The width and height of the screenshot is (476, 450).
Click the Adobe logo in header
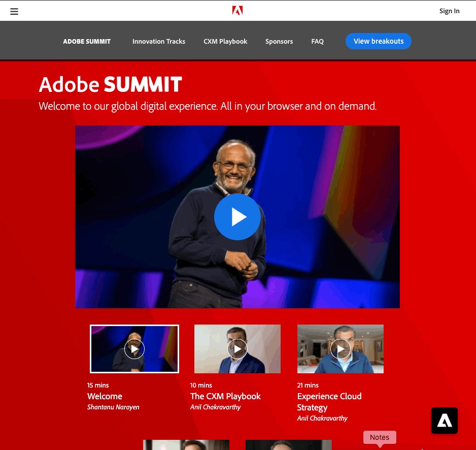(x=237, y=10)
